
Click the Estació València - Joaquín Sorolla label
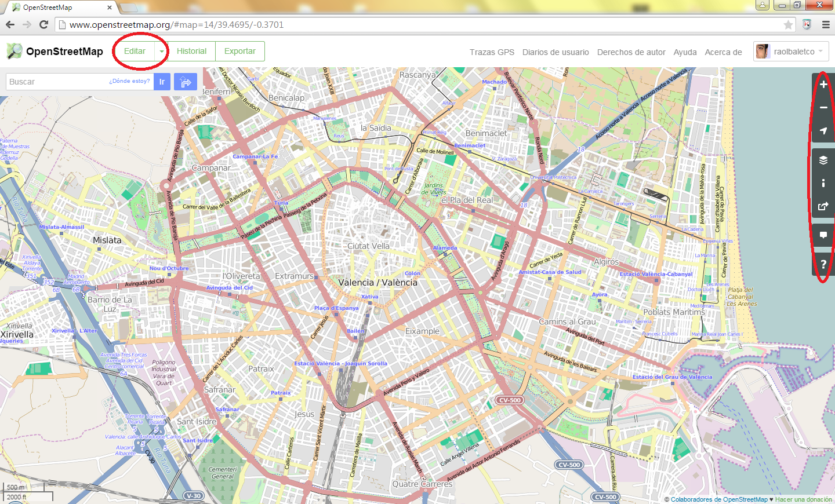pos(340,364)
